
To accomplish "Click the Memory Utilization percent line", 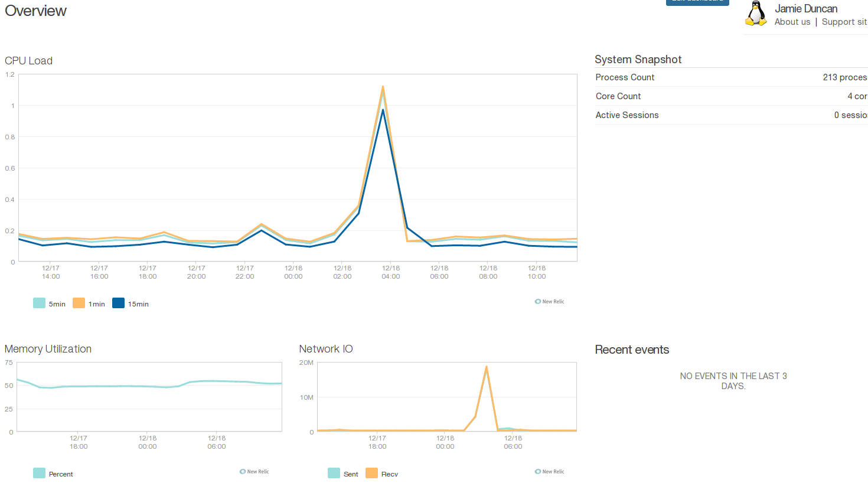I will pos(118,386).
